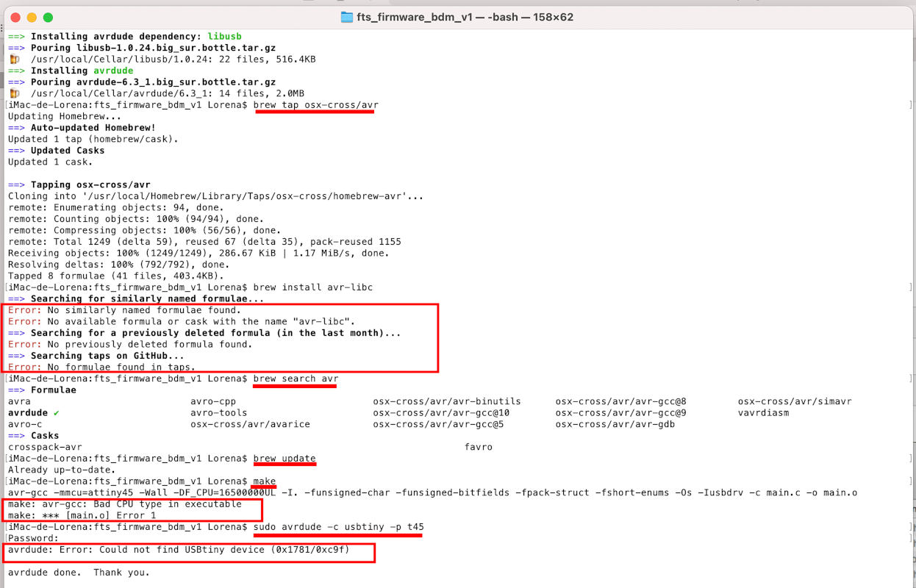Viewport: 916px width, 588px height.
Task: Click 'Pouring avrdude-6.3_1.big_sur.bottle.tar.gz' line
Action: (142, 82)
